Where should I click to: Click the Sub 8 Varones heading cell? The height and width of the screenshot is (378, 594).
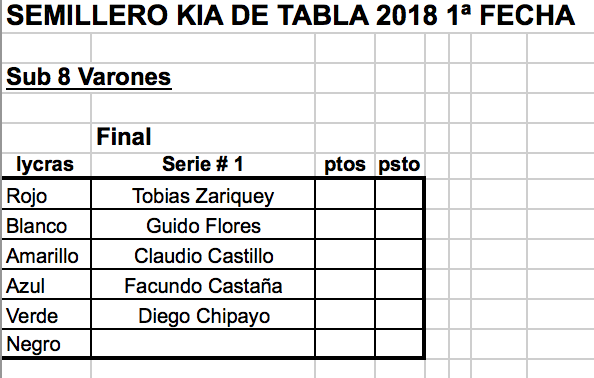tap(89, 77)
